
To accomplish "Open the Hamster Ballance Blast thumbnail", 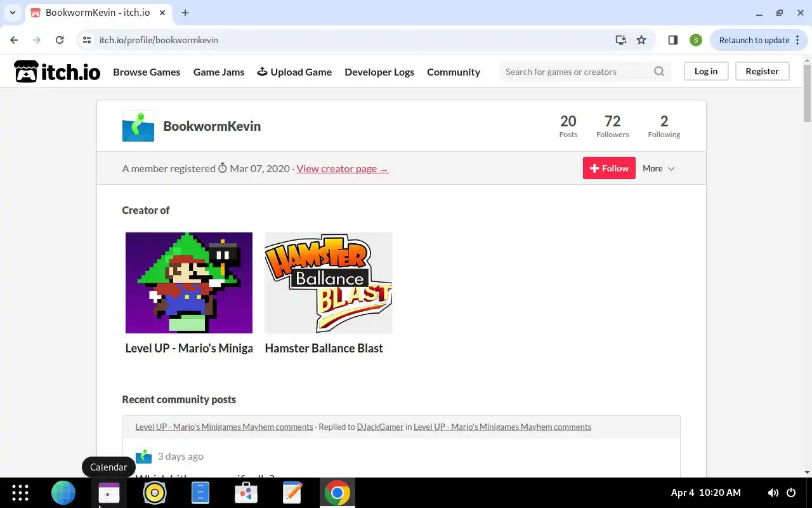I will point(329,283).
